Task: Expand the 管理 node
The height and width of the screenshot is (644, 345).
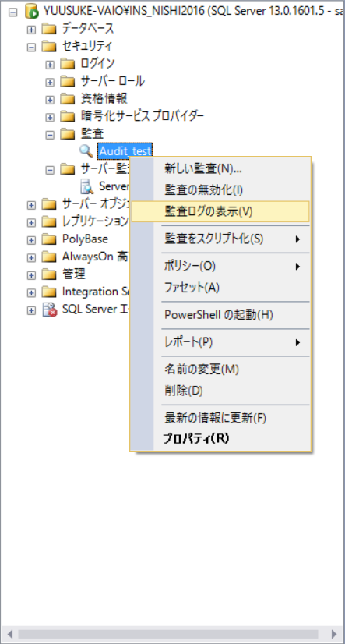Action: click(x=31, y=274)
